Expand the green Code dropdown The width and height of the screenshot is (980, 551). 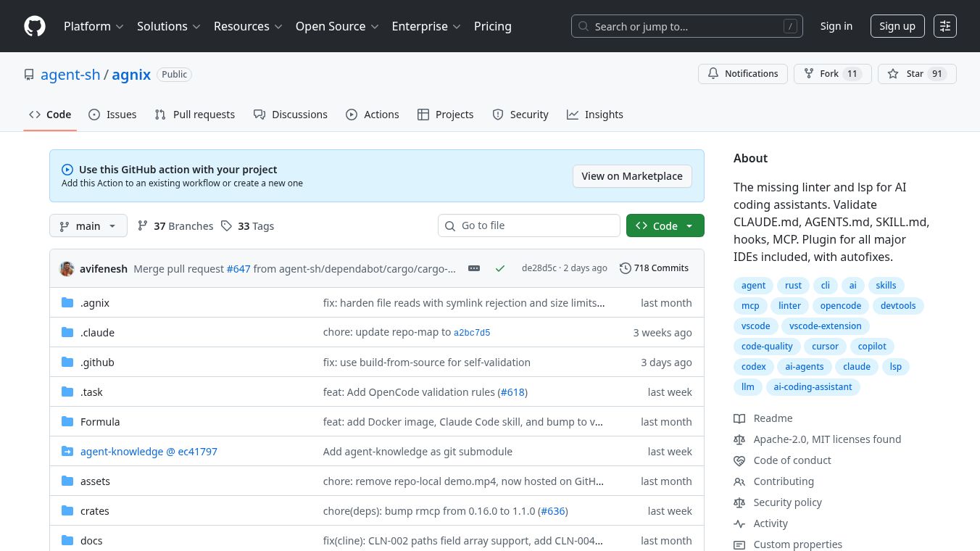point(665,226)
